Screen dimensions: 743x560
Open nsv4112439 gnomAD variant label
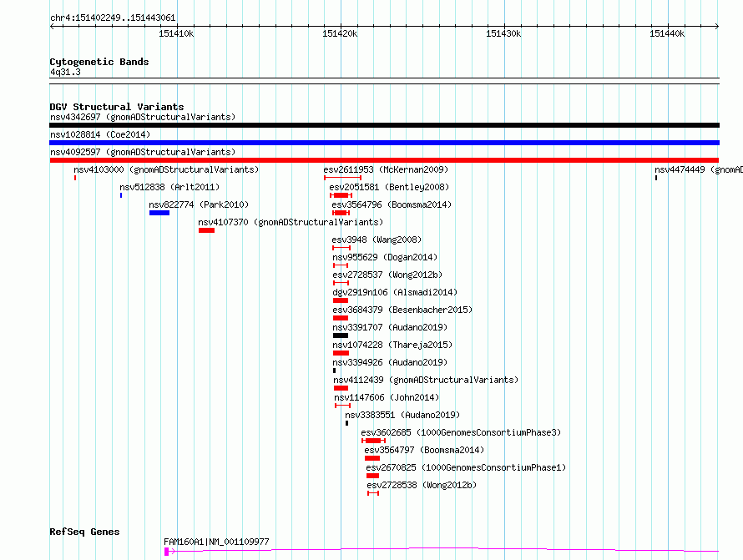426,380
